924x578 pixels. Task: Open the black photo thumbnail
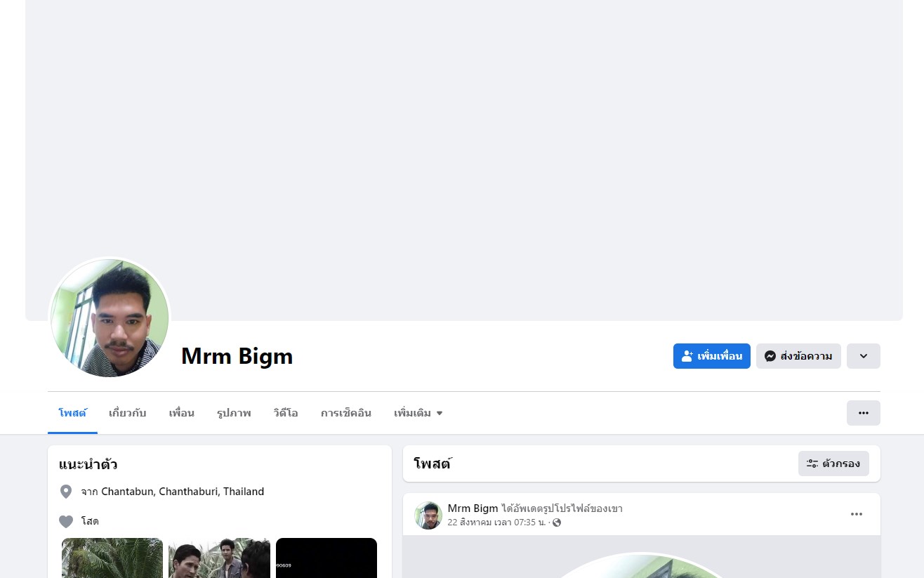click(326, 558)
